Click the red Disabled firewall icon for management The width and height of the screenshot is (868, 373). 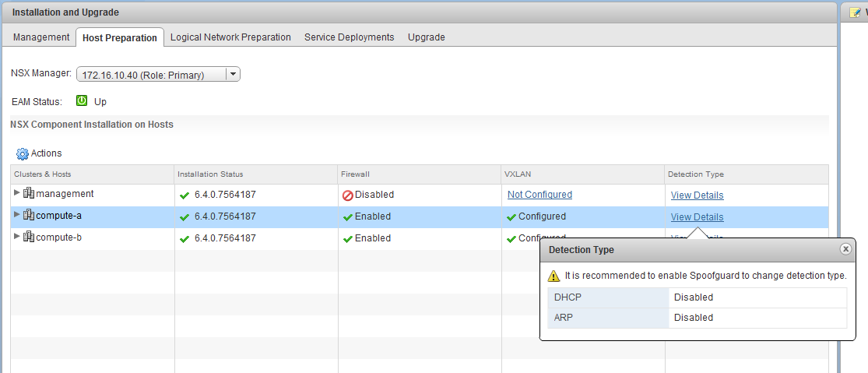pyautogui.click(x=348, y=195)
